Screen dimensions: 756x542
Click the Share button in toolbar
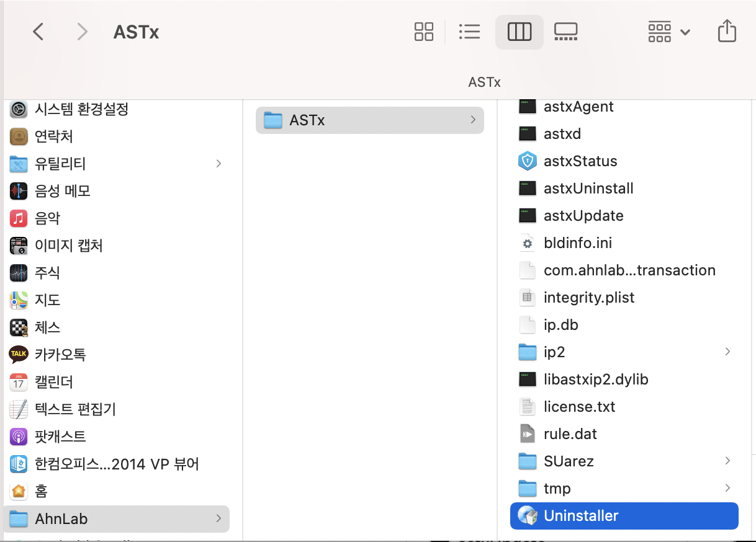pyautogui.click(x=727, y=30)
